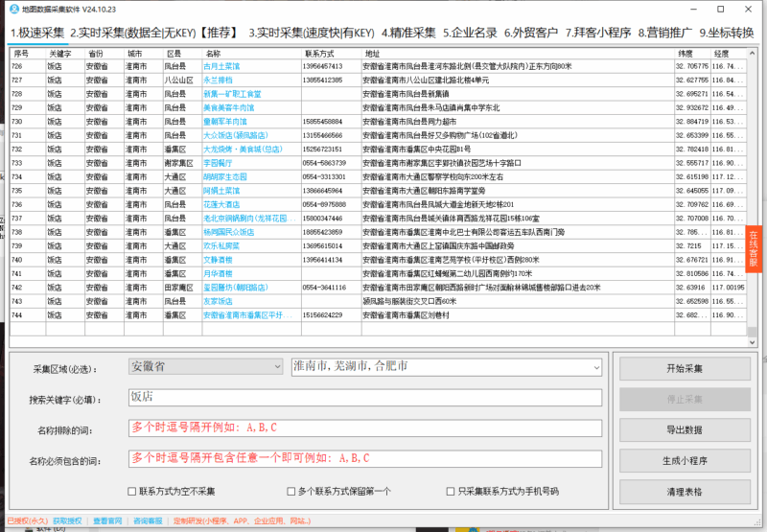Click the disabled 停止采集 button

pyautogui.click(x=685, y=400)
